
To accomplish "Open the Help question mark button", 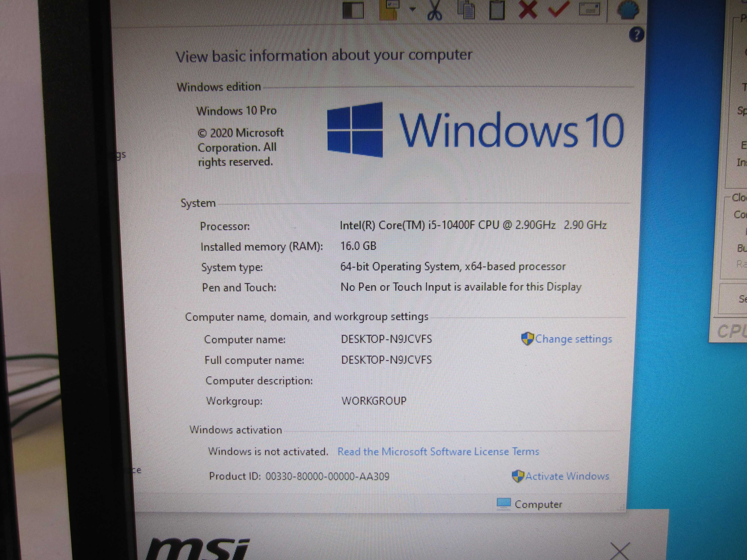I will [x=637, y=34].
